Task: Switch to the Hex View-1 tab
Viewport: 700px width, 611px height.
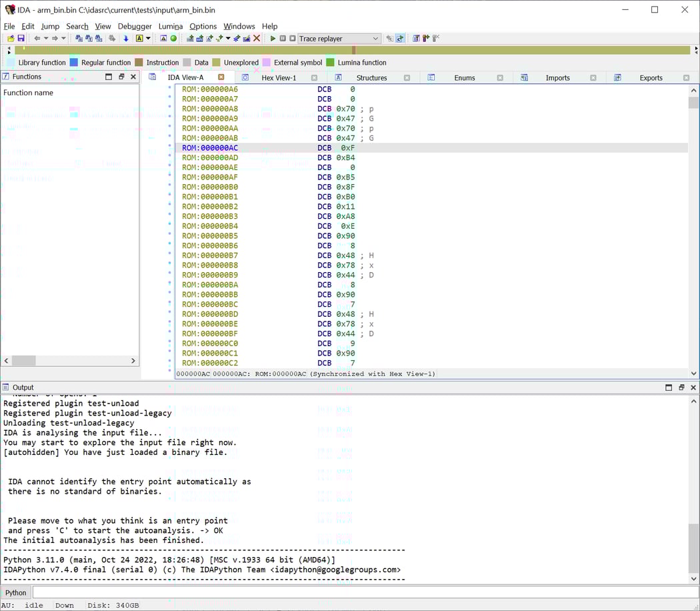Action: point(279,77)
